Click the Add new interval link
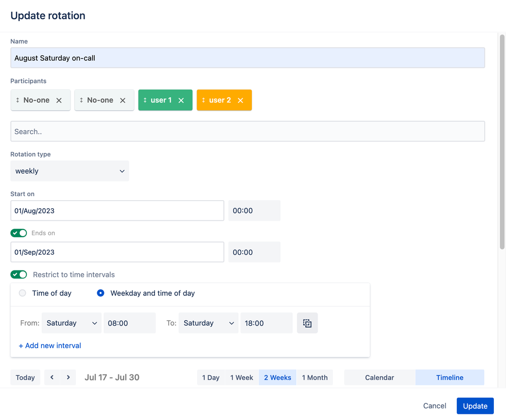 pyautogui.click(x=50, y=346)
